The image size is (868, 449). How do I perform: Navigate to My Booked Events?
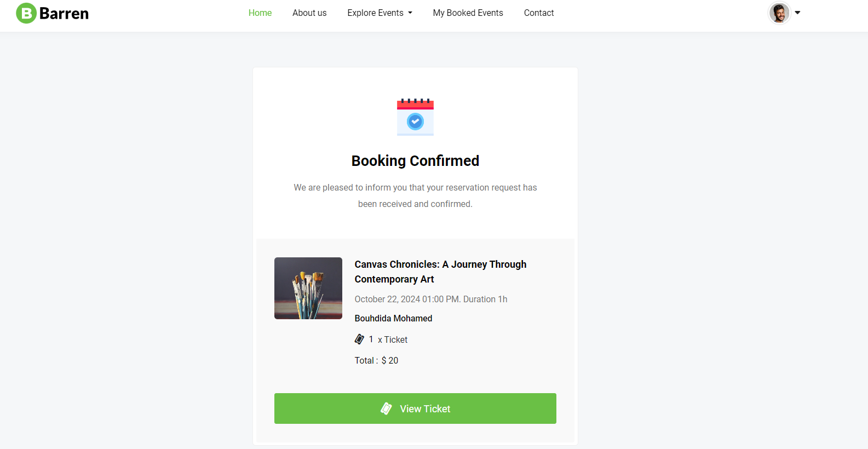tap(468, 13)
